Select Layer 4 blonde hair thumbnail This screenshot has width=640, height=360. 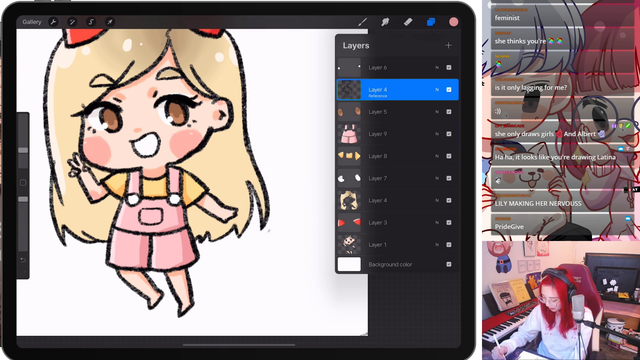tap(349, 200)
